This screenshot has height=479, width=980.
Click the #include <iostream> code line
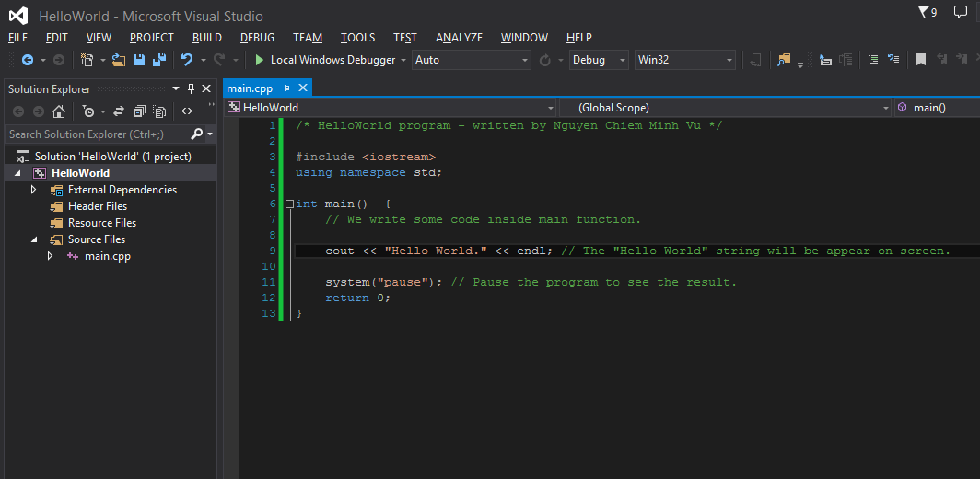point(366,157)
